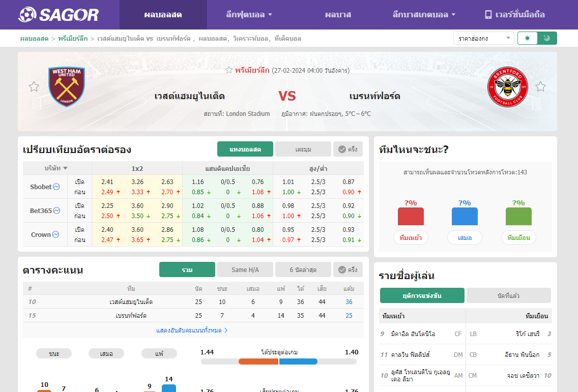Image resolution: width=578 pixels, height=392 pixels.
Task: Select ผลบอลสด navigation tab
Action: coord(163,15)
